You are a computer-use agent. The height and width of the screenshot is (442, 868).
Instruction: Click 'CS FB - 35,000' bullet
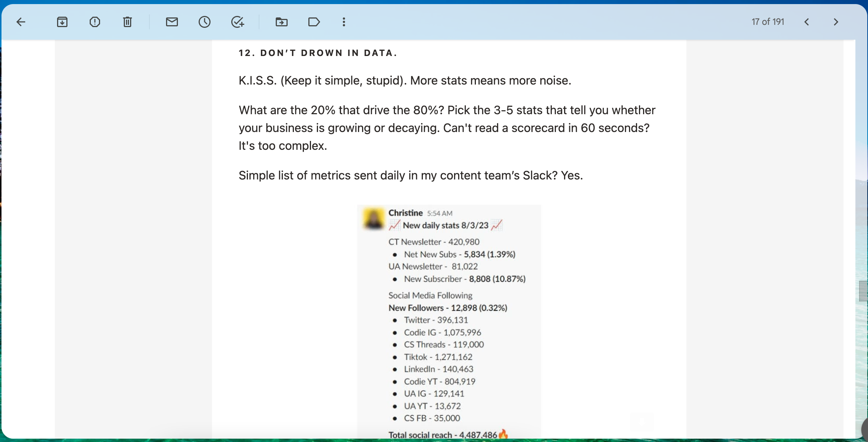(x=432, y=418)
